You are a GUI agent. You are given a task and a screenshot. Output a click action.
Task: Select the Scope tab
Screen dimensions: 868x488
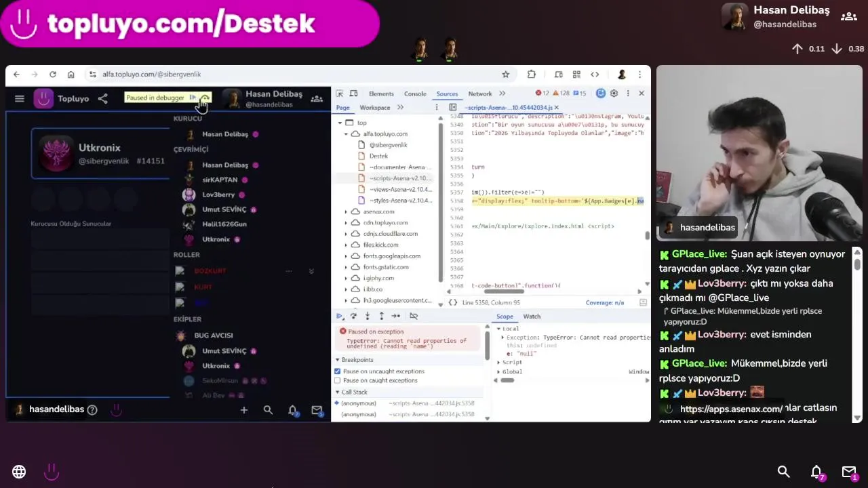[x=505, y=317]
